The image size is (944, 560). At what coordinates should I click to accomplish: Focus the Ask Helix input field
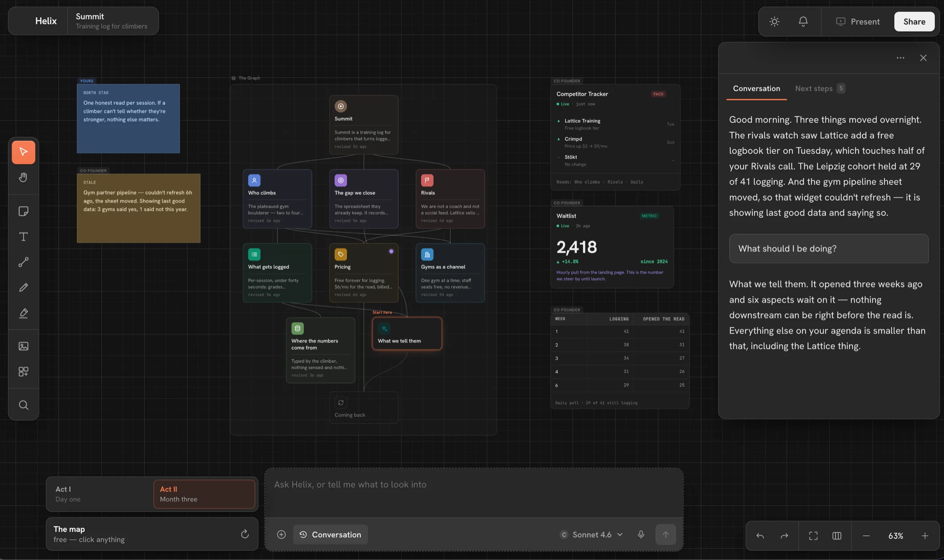pos(474,492)
